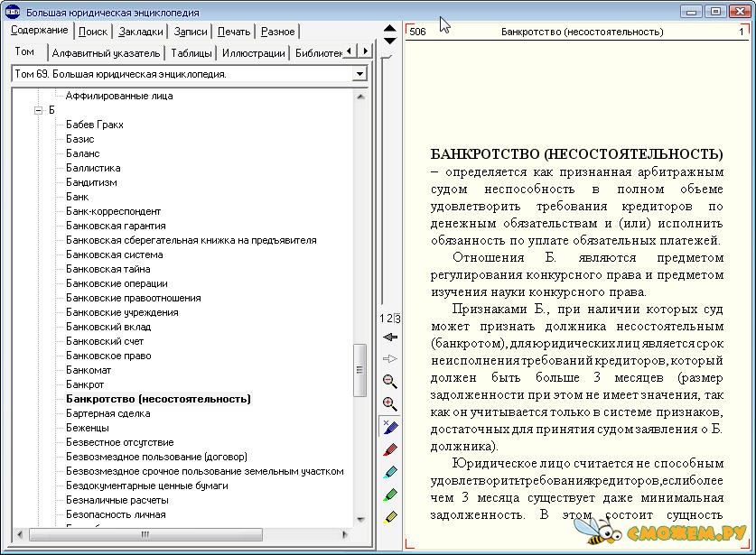756x555 pixels.
Task: Open the Поиск tab
Action: tap(93, 32)
